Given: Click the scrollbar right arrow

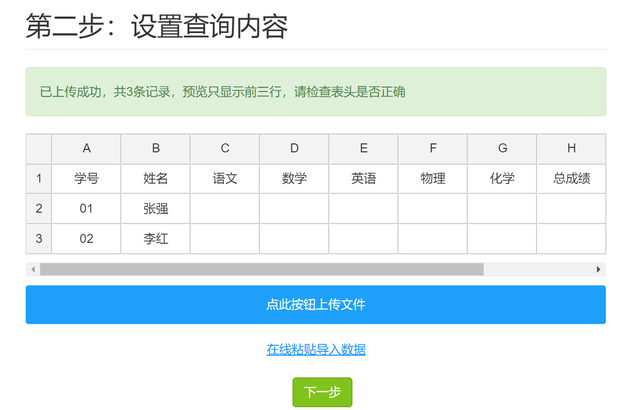Looking at the screenshot, I should (x=598, y=269).
